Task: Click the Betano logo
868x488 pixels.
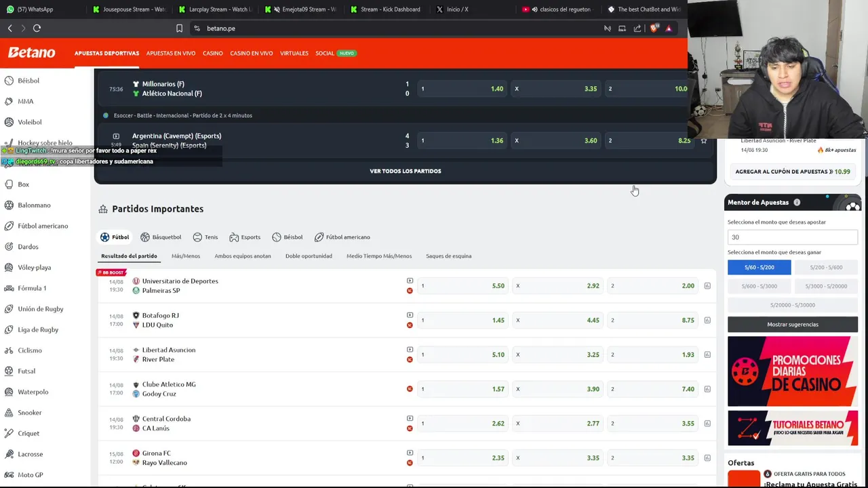Action: click(31, 53)
